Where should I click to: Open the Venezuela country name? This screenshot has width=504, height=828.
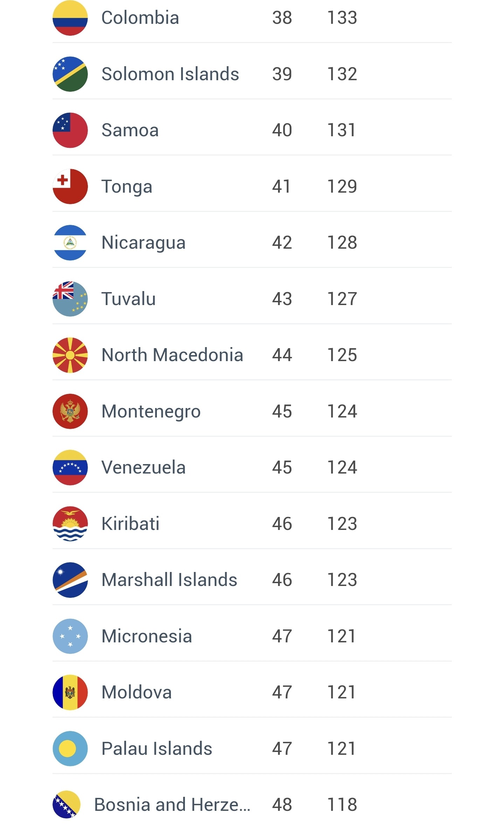point(143,468)
